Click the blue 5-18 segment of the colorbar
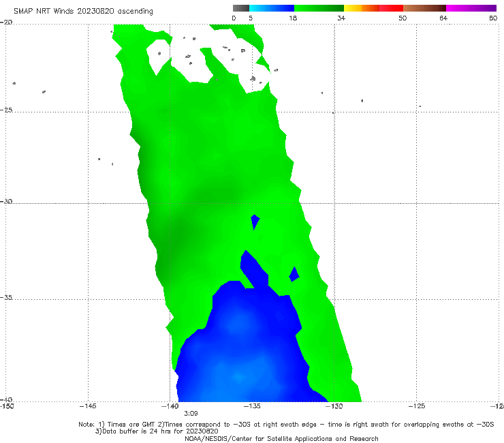The width and height of the screenshot is (504, 443). click(x=272, y=8)
